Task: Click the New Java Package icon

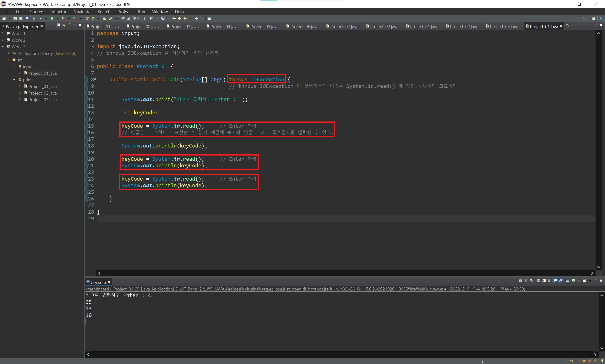Action: pyautogui.click(x=87, y=18)
